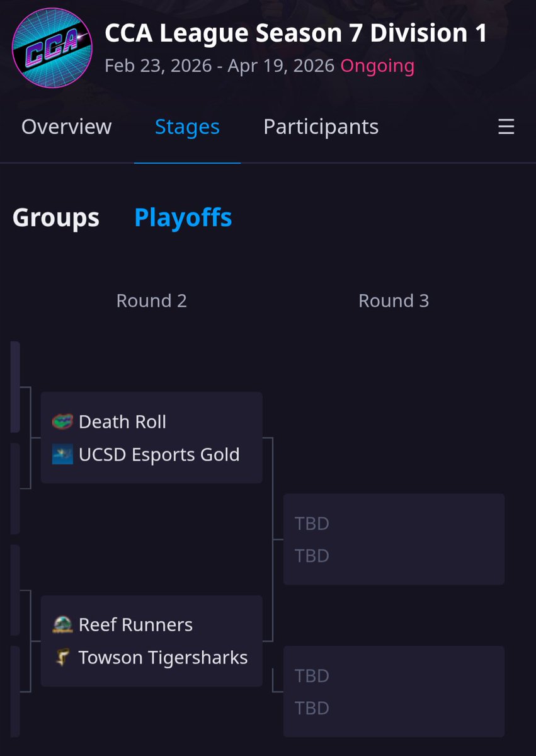
Task: Open the hamburger menu icon
Action: (506, 127)
